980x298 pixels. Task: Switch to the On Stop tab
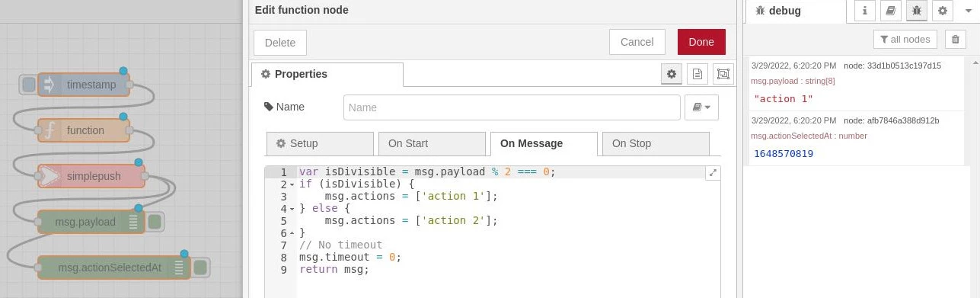pos(656,143)
